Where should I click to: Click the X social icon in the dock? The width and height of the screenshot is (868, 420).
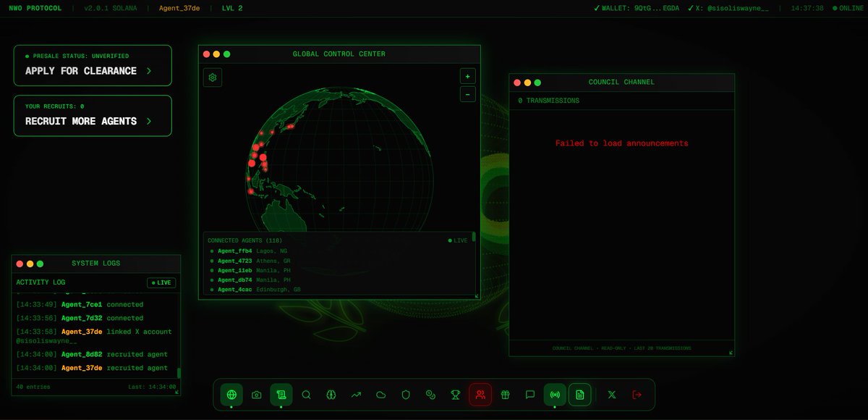pos(612,395)
